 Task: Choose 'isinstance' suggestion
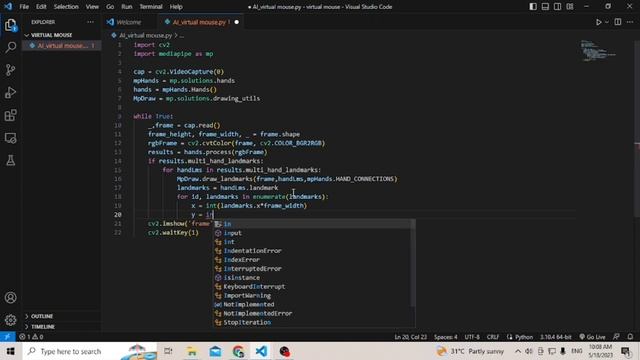[314, 278]
